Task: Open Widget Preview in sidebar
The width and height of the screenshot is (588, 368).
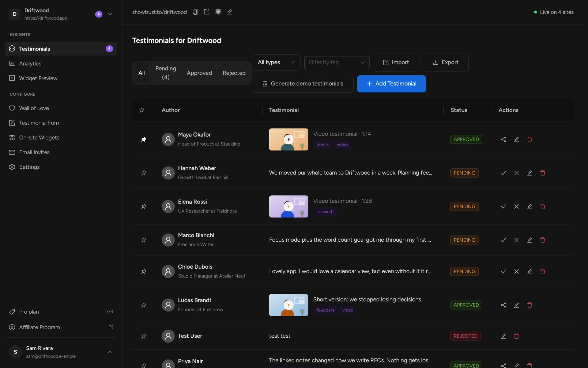Action: click(61, 78)
